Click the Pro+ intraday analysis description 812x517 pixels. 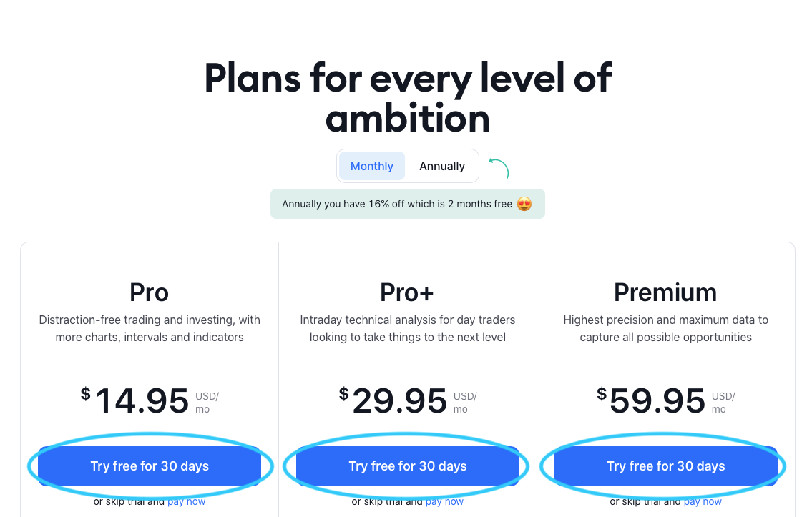tap(408, 328)
